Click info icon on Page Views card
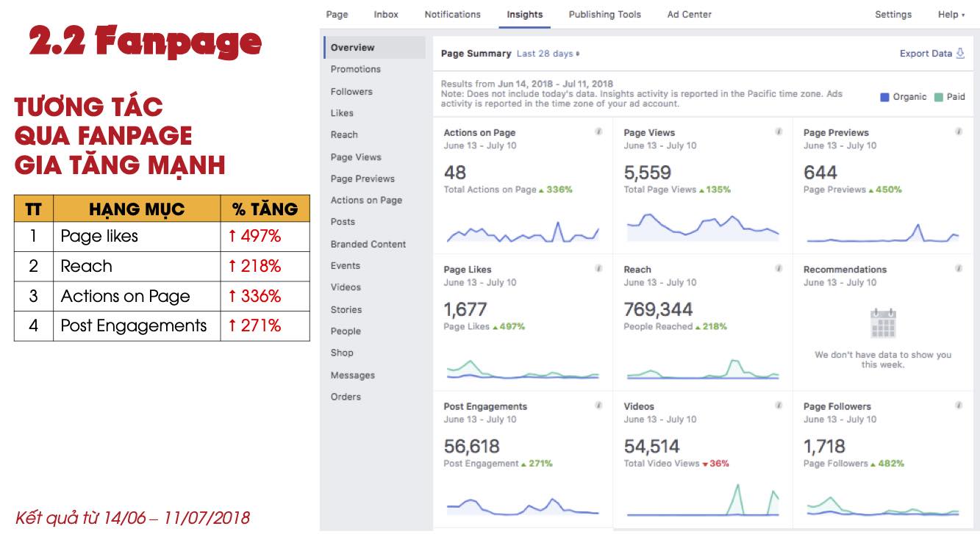Image resolution: width=980 pixels, height=551 pixels. pyautogui.click(x=779, y=132)
